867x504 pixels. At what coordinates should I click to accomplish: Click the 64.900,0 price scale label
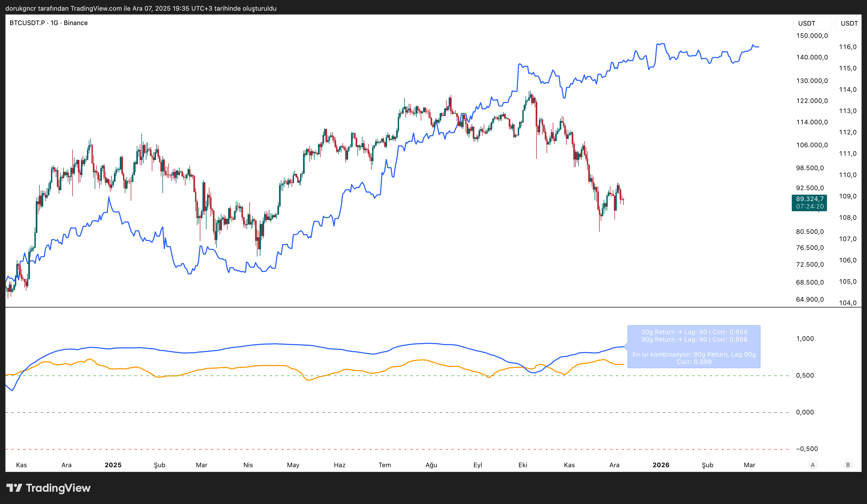[x=810, y=299]
